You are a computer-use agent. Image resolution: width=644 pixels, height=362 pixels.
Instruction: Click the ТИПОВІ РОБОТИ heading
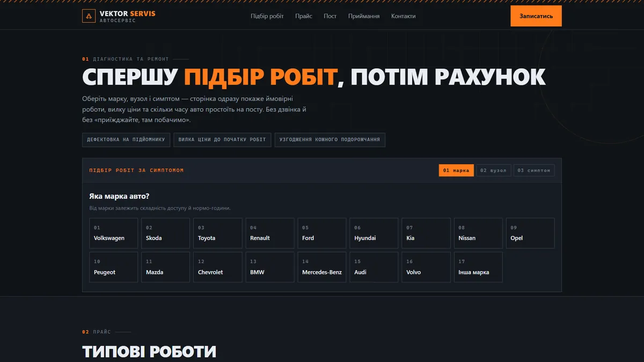(x=149, y=352)
